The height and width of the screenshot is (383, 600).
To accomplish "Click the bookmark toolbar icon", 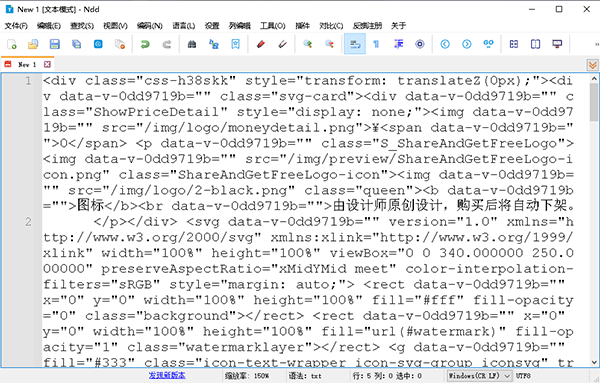I will (x=235, y=44).
